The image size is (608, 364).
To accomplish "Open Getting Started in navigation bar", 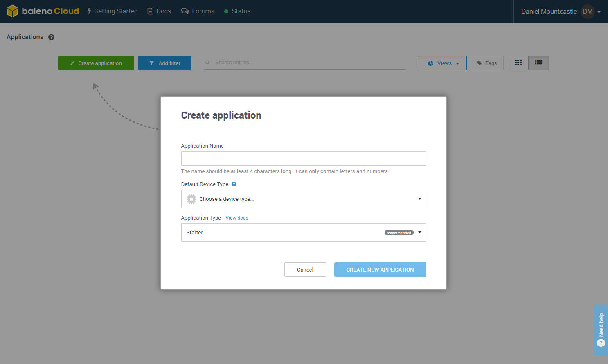I will 113,11.
